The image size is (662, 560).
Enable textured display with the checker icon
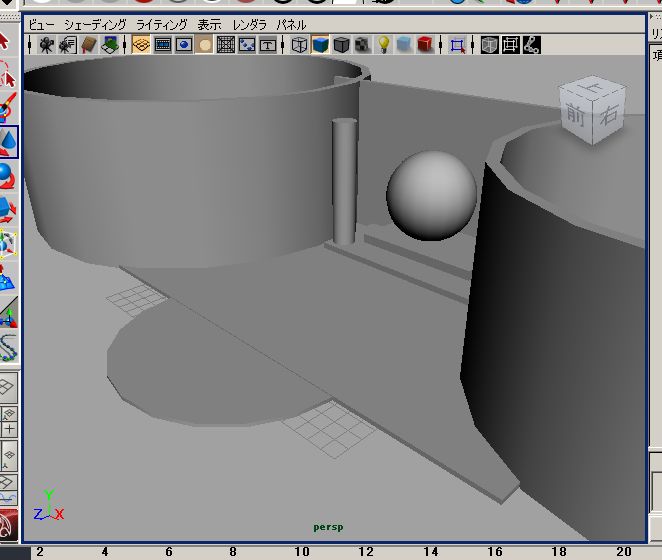[x=362, y=45]
